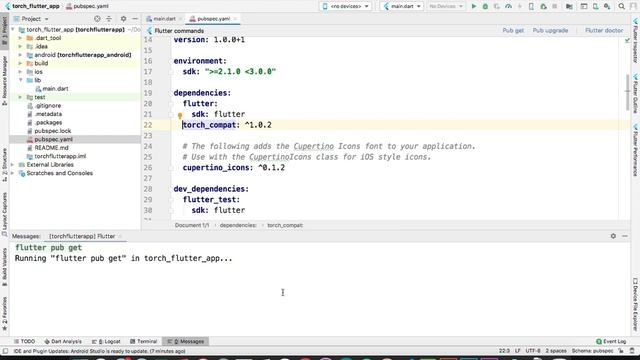Expand External Libraries node
This screenshot has width=640, height=360.
tap(13, 164)
